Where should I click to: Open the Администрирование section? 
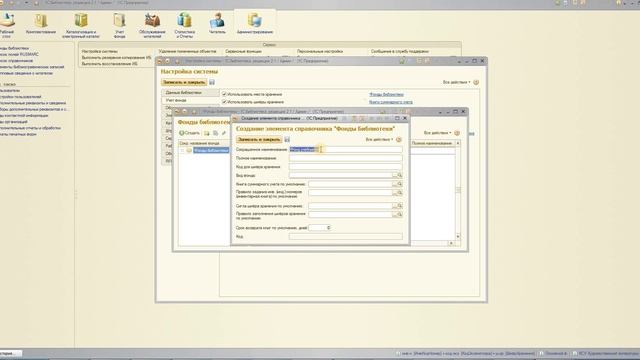[255, 23]
